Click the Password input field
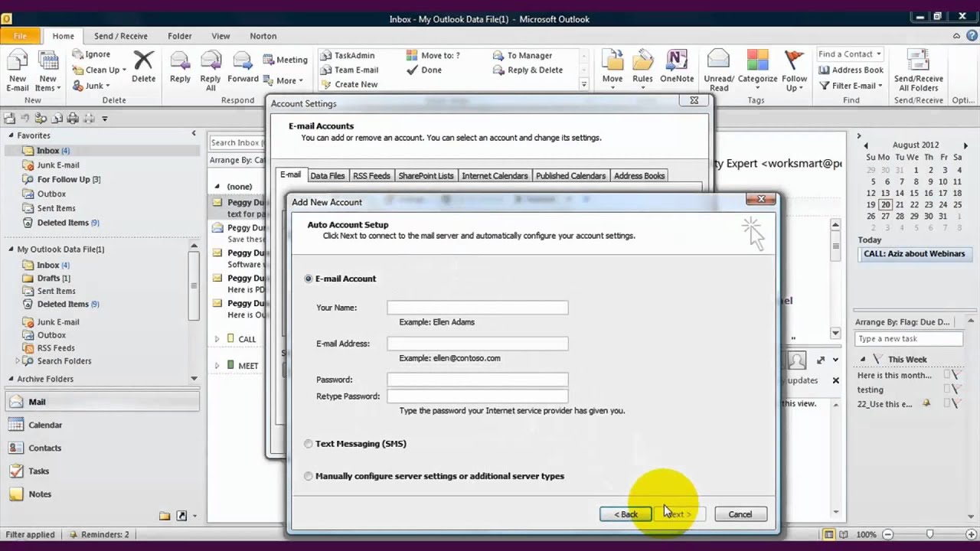The image size is (980, 551). (x=478, y=380)
